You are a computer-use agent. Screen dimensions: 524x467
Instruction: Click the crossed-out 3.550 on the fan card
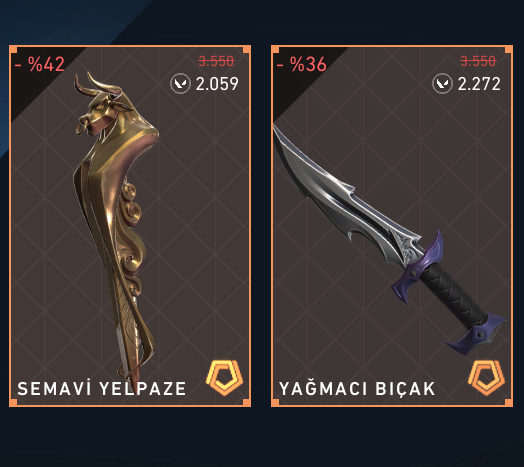coord(216,61)
